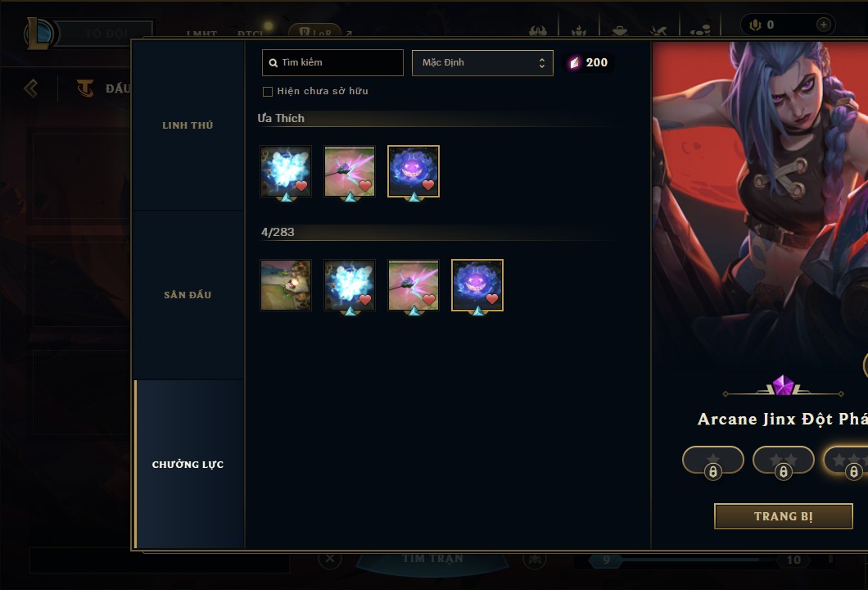868x590 pixels.
Task: Select the blue butterfly boom in favorites
Action: point(286,171)
